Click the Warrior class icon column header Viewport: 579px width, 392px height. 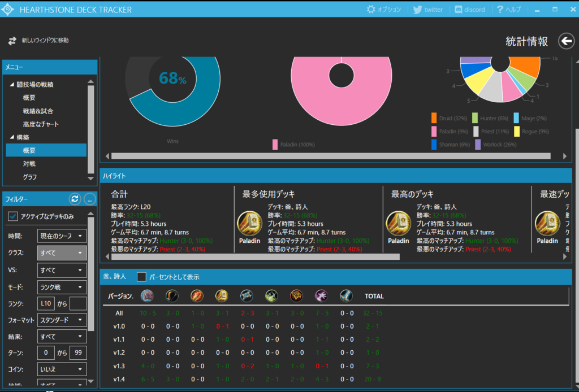347,296
